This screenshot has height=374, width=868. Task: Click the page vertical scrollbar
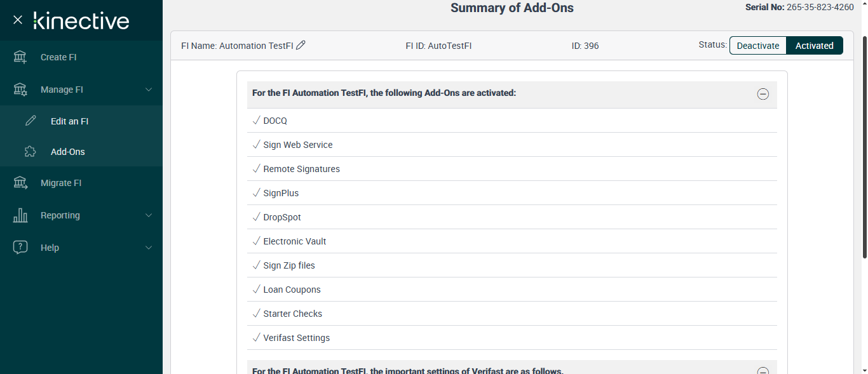(864, 146)
